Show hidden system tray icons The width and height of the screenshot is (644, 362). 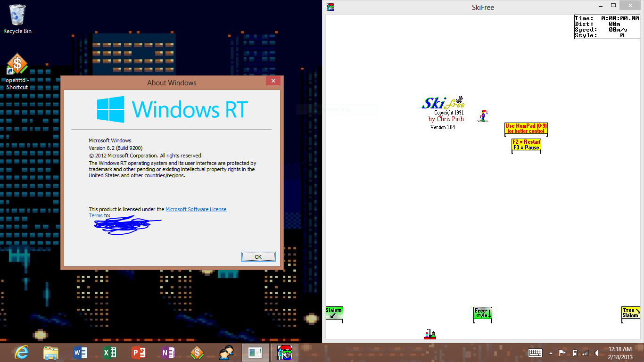(x=551, y=353)
